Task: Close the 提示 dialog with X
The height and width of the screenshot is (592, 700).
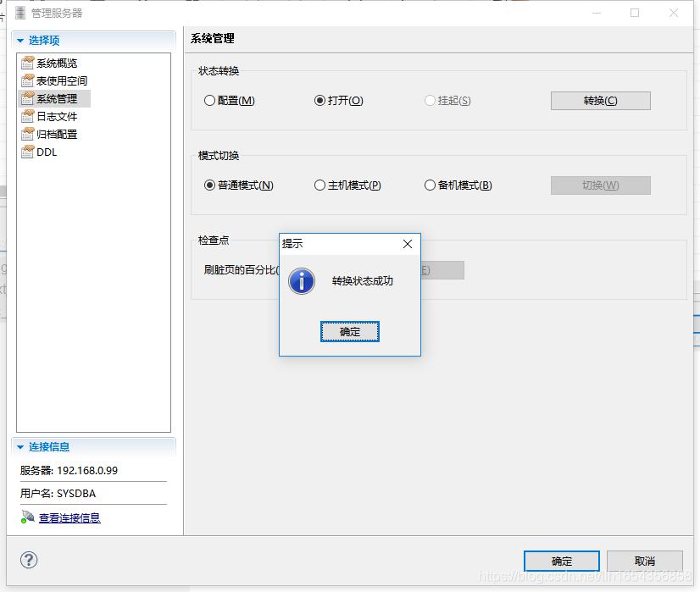Action: pos(408,244)
